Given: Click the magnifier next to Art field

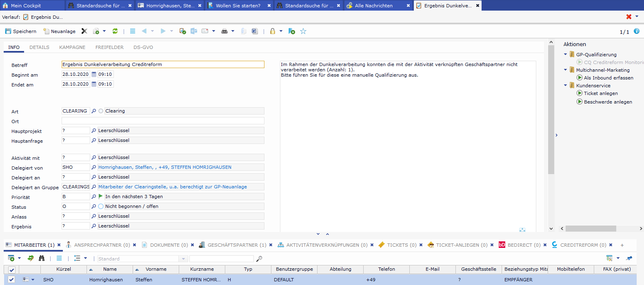Looking at the screenshot, I should click(x=94, y=111).
